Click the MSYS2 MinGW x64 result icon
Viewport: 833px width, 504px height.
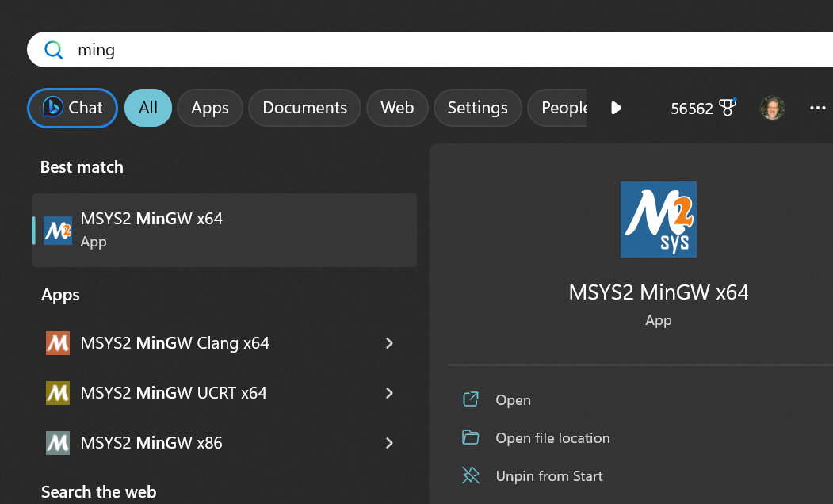point(57,231)
